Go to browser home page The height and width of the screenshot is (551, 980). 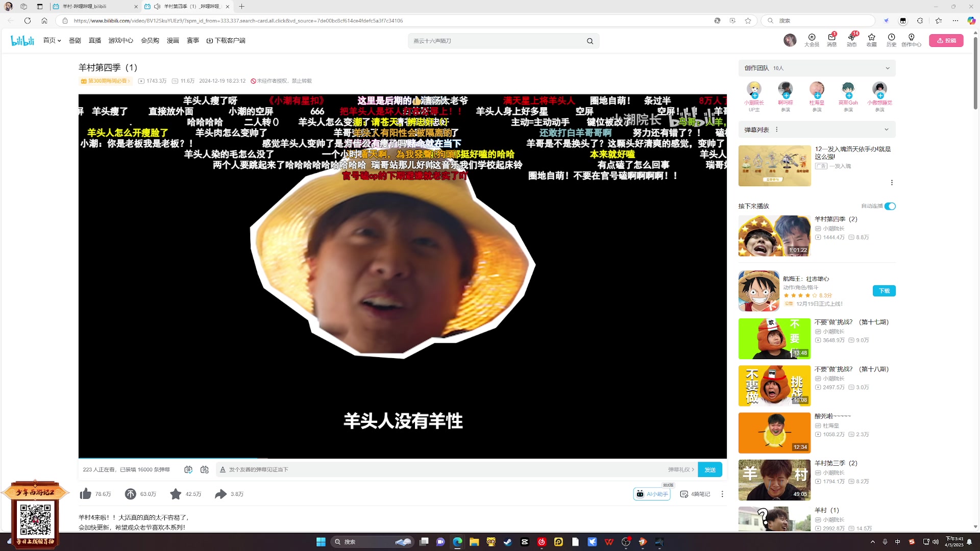44,20
